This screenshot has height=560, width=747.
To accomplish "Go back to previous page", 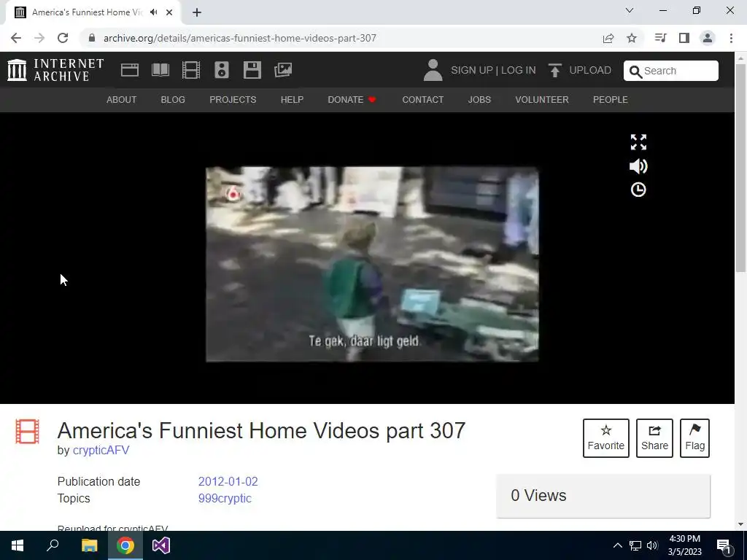I will click(16, 38).
